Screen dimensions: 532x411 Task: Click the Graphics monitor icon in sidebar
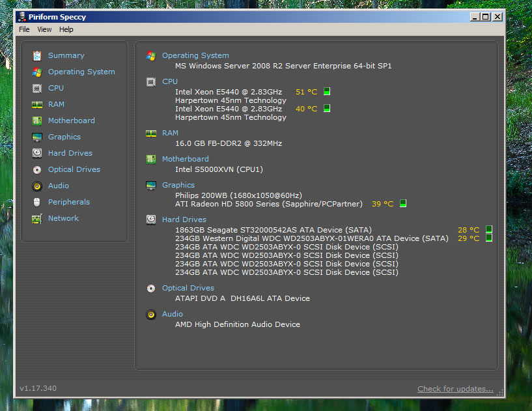click(x=37, y=137)
